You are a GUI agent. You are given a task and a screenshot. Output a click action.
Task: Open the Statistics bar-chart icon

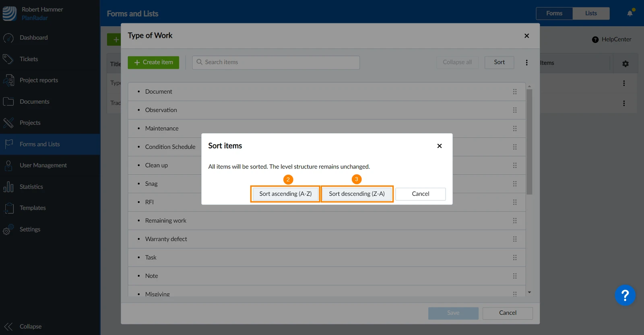pos(8,187)
